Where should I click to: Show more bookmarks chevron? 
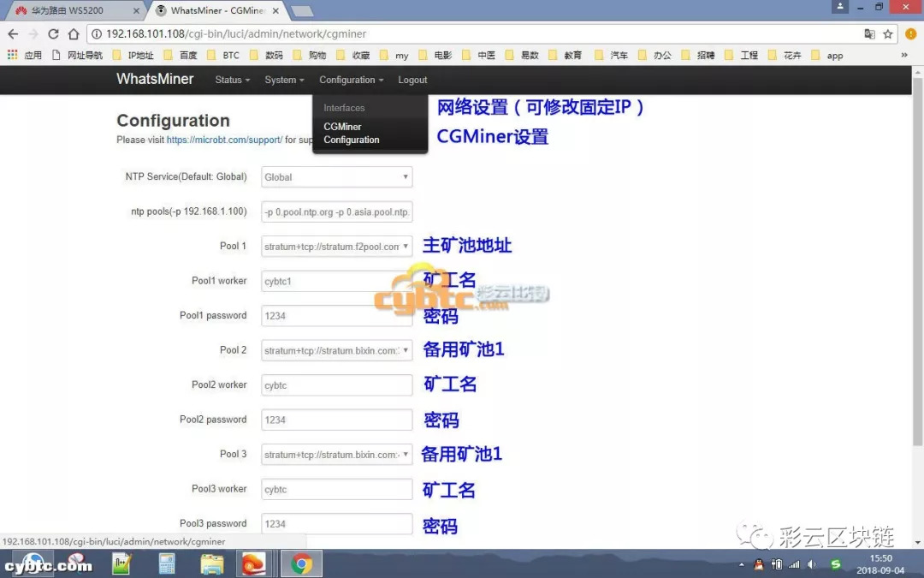904,55
